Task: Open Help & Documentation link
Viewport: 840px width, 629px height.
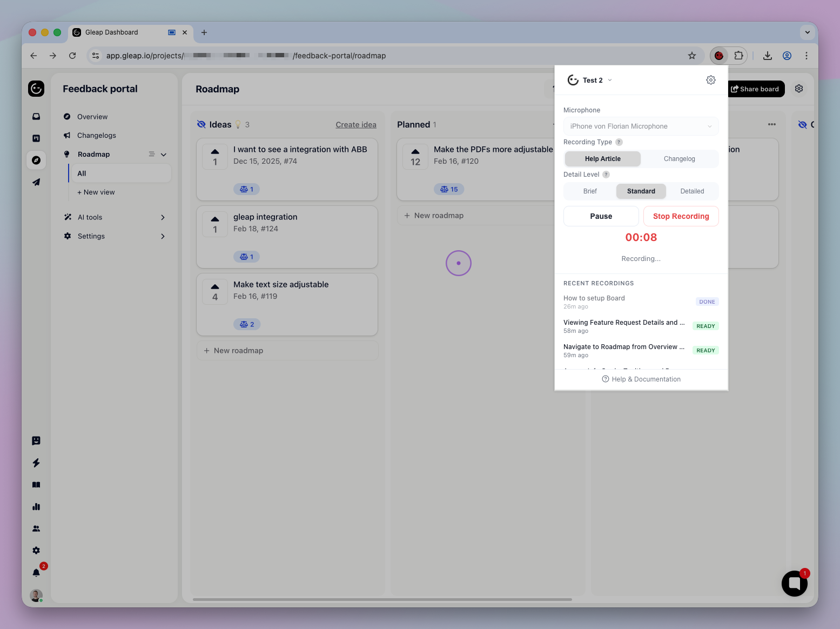Action: click(x=641, y=379)
